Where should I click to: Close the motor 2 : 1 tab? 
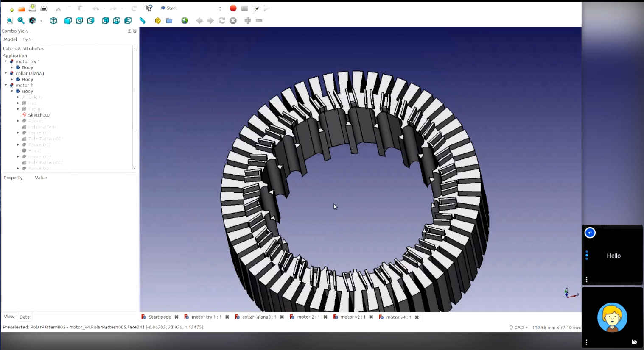(x=325, y=317)
